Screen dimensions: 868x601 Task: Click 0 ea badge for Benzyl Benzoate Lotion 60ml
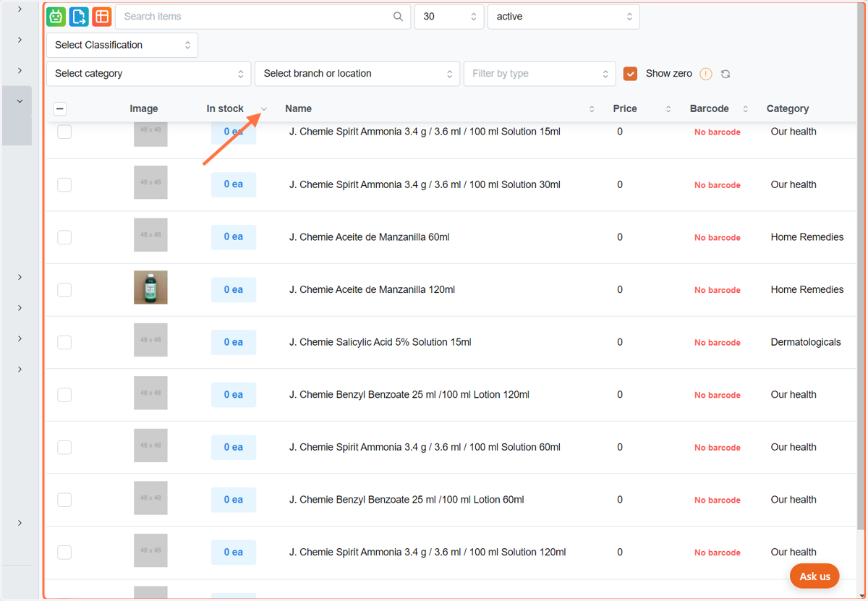tap(234, 500)
